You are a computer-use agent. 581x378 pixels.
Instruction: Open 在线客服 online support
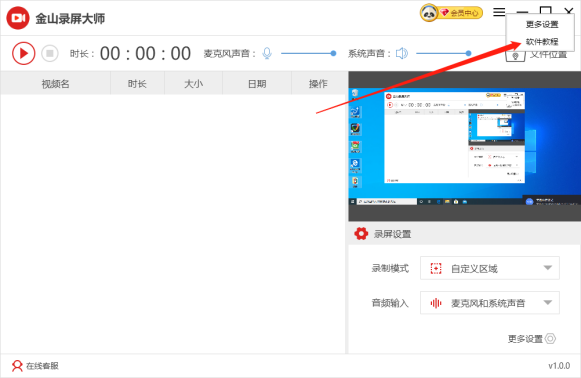coord(35,366)
